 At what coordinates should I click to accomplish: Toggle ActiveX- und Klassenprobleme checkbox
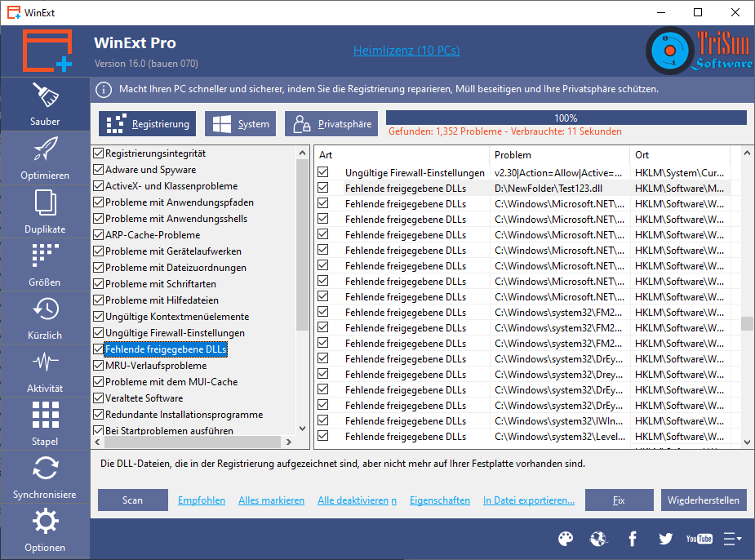pyautogui.click(x=98, y=186)
